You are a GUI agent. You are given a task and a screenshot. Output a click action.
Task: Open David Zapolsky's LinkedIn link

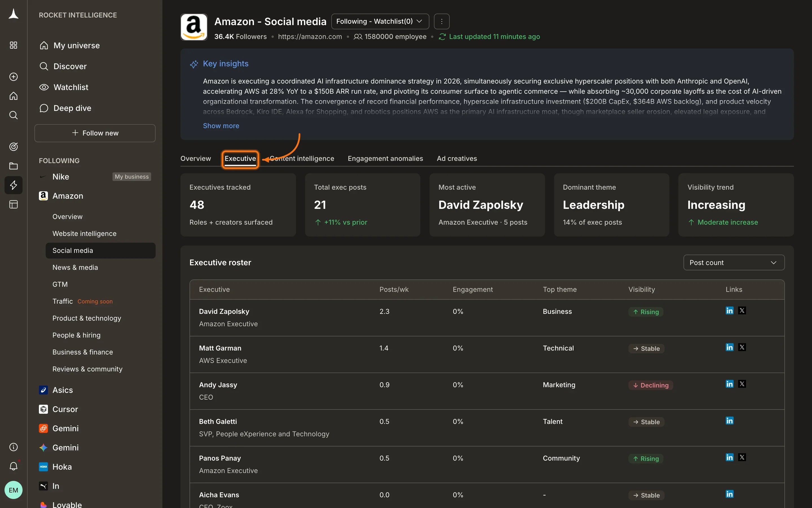click(729, 311)
